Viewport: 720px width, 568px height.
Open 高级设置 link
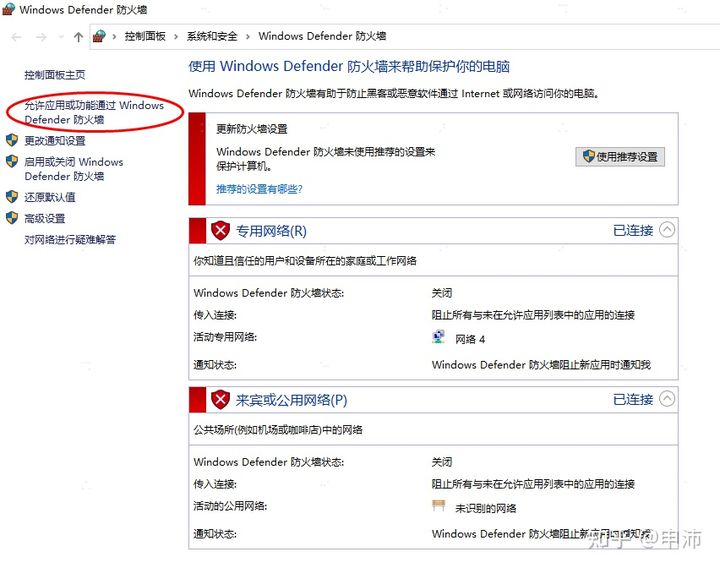pos(45,219)
